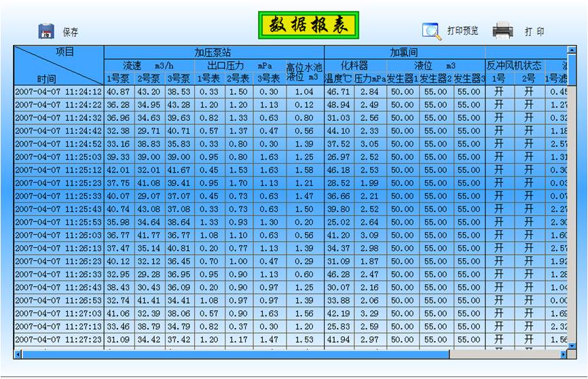Select the 加氯间 column group header
Image resolution: width=588 pixels, height=379 pixels.
pyautogui.click(x=404, y=52)
